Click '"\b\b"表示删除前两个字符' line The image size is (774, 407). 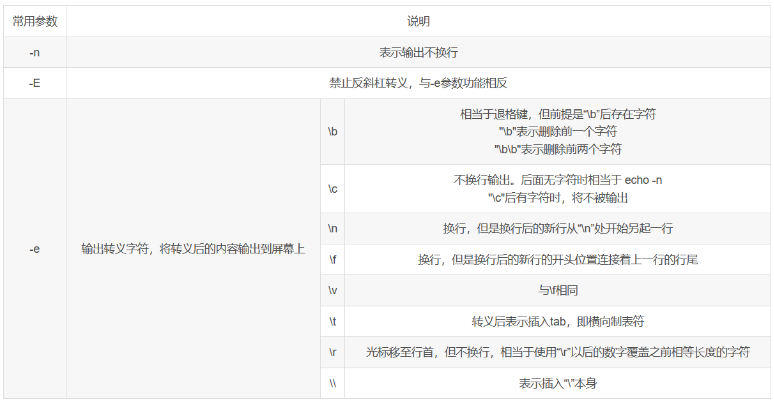[x=558, y=149]
